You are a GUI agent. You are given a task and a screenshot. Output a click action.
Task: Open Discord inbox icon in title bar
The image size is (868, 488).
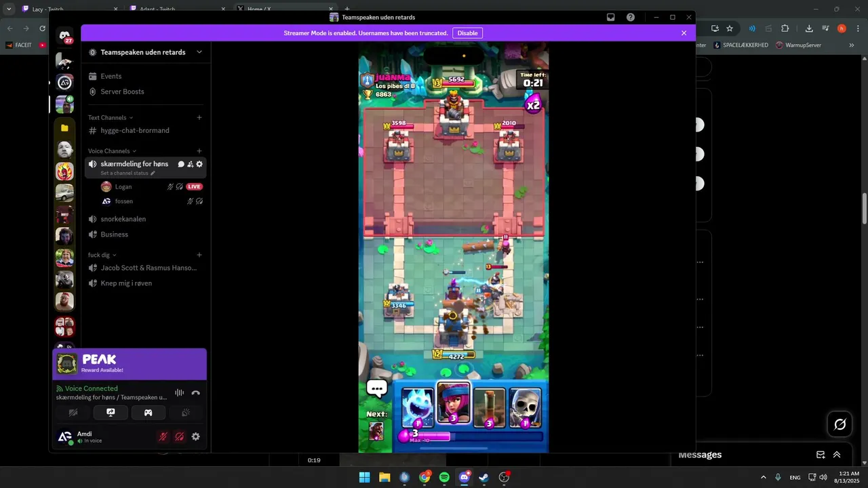coord(611,17)
